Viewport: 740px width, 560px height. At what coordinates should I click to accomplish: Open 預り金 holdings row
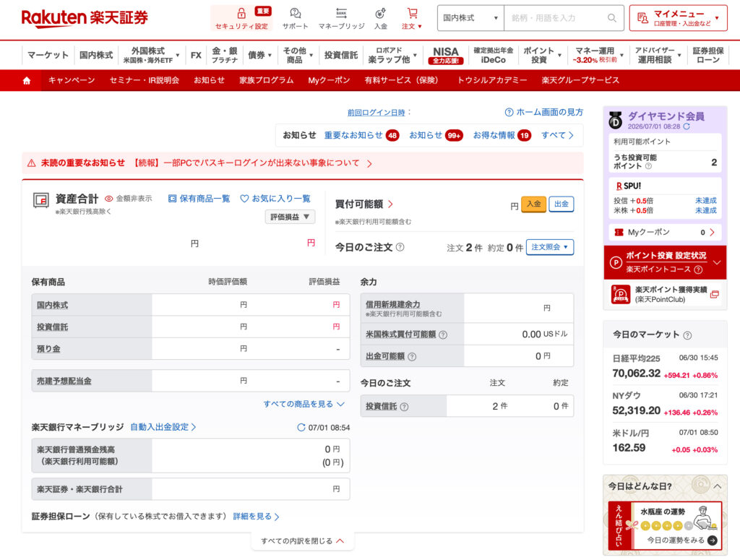191,348
